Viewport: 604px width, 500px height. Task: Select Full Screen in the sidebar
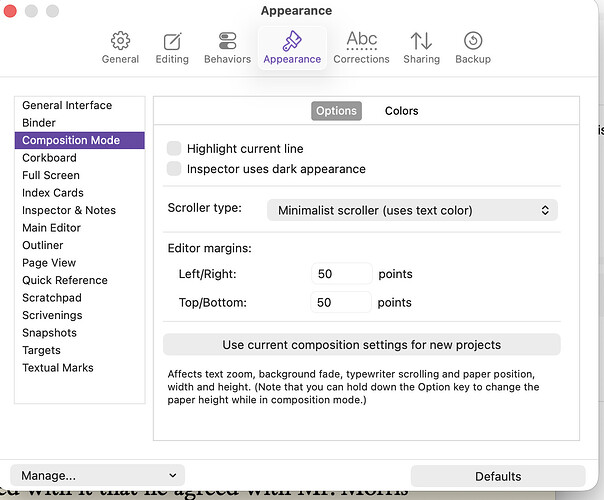[80, 175]
